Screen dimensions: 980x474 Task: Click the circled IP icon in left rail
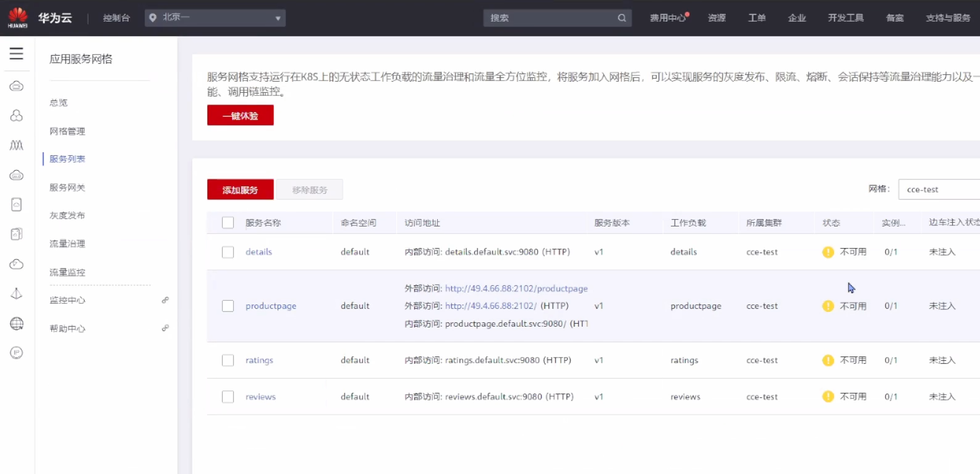pos(17,353)
